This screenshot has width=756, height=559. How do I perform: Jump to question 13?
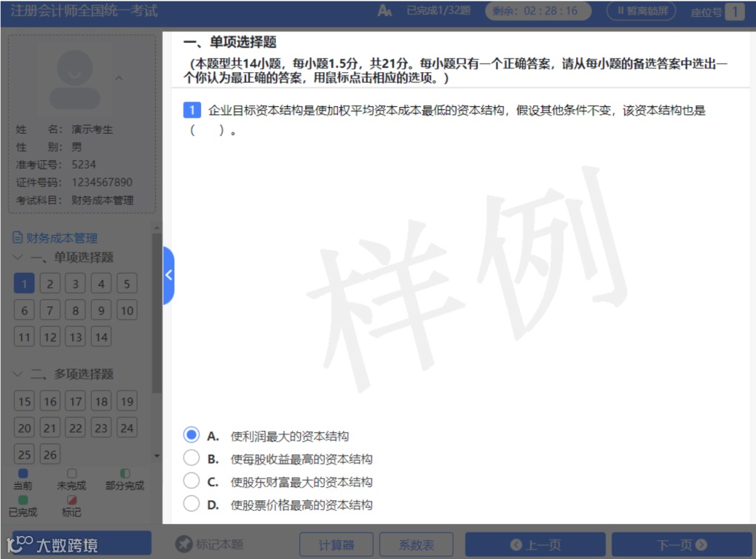75,337
